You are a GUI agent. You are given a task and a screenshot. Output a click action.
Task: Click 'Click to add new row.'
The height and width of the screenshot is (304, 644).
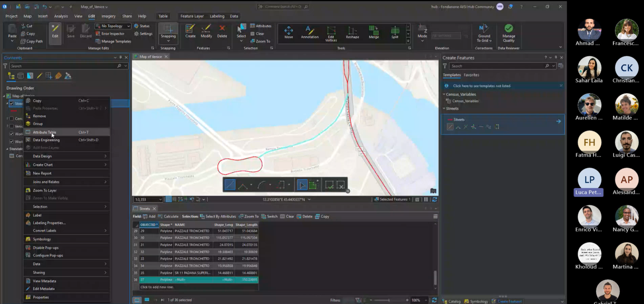pyautogui.click(x=157, y=287)
